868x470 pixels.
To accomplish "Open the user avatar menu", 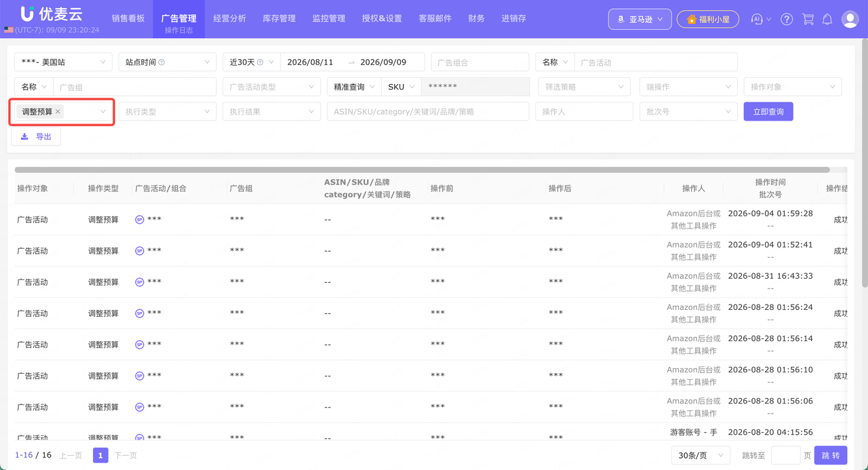I will [850, 19].
